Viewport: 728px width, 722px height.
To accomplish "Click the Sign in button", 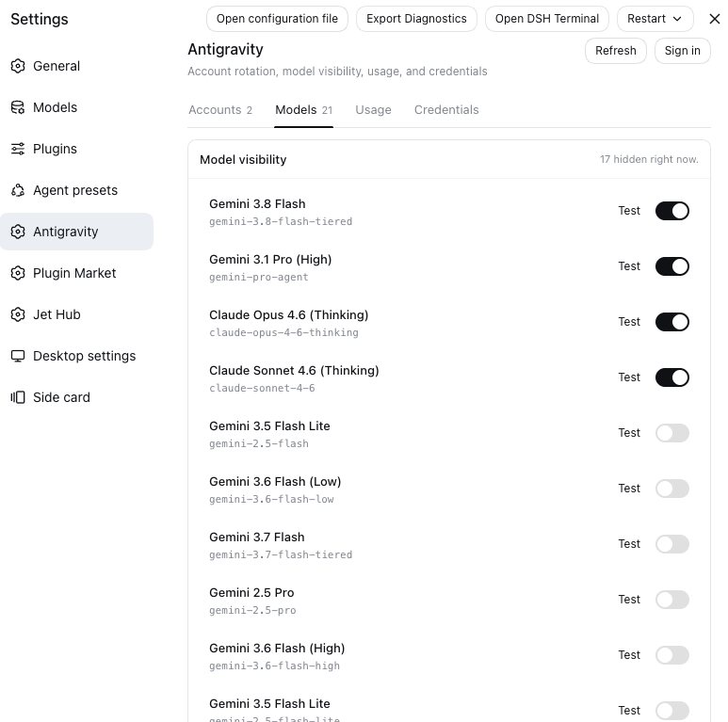I will [x=683, y=51].
